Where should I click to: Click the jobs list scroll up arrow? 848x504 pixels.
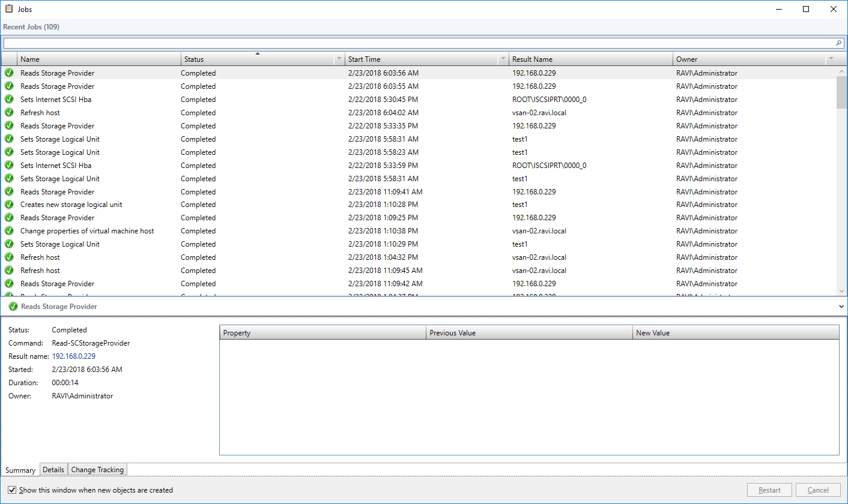click(x=841, y=71)
